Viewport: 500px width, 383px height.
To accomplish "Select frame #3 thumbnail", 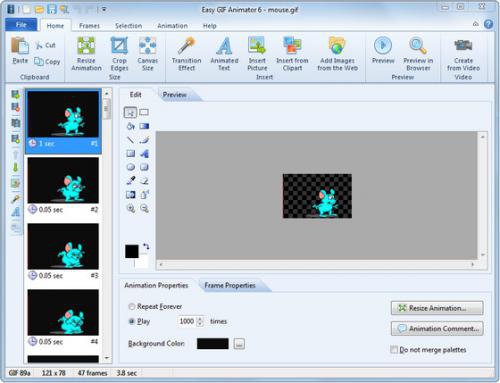I will [x=63, y=246].
